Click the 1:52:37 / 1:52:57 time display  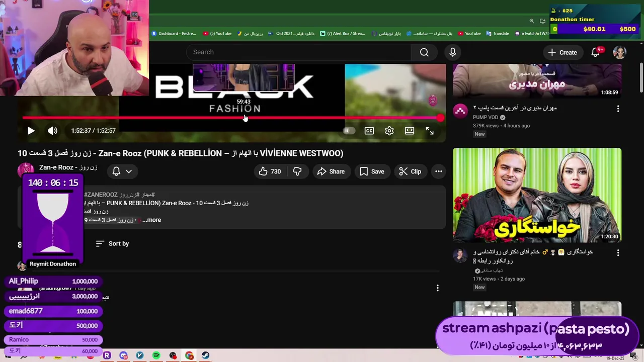click(93, 131)
